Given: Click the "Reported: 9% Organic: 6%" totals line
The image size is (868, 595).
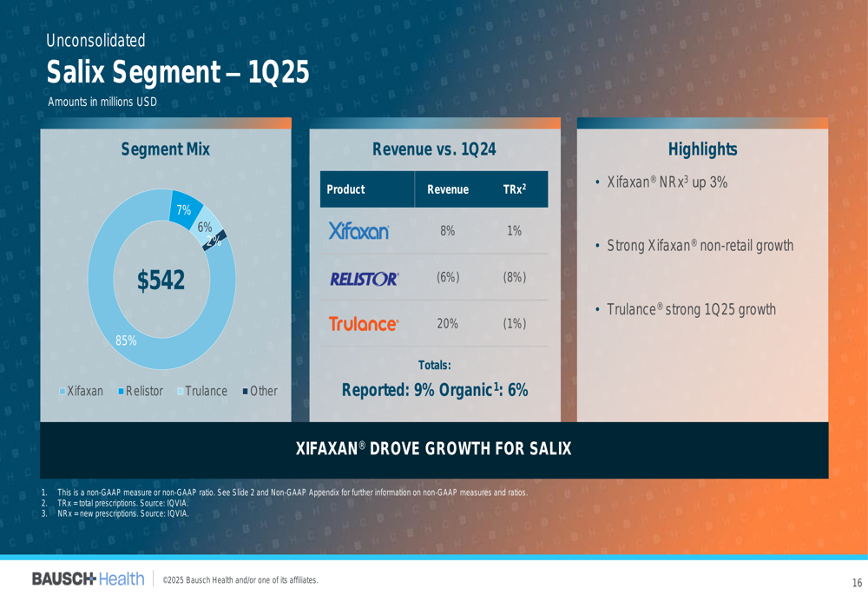Looking at the screenshot, I should point(435,390).
